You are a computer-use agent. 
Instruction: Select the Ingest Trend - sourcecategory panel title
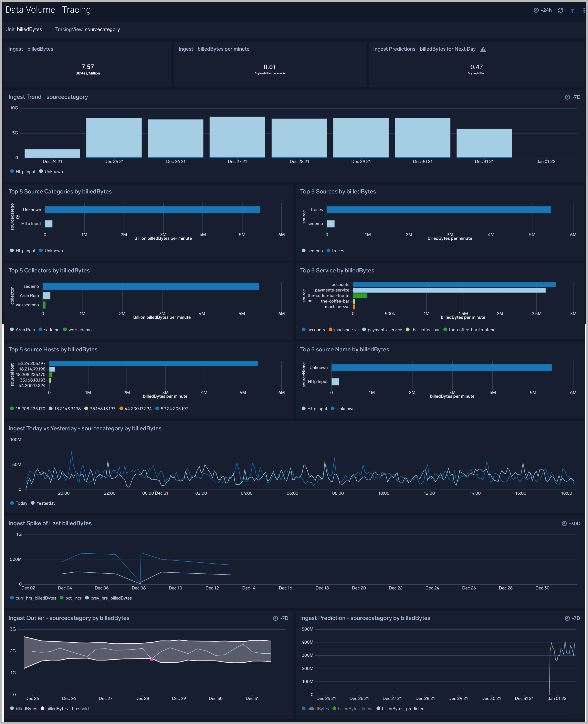pyautogui.click(x=49, y=97)
